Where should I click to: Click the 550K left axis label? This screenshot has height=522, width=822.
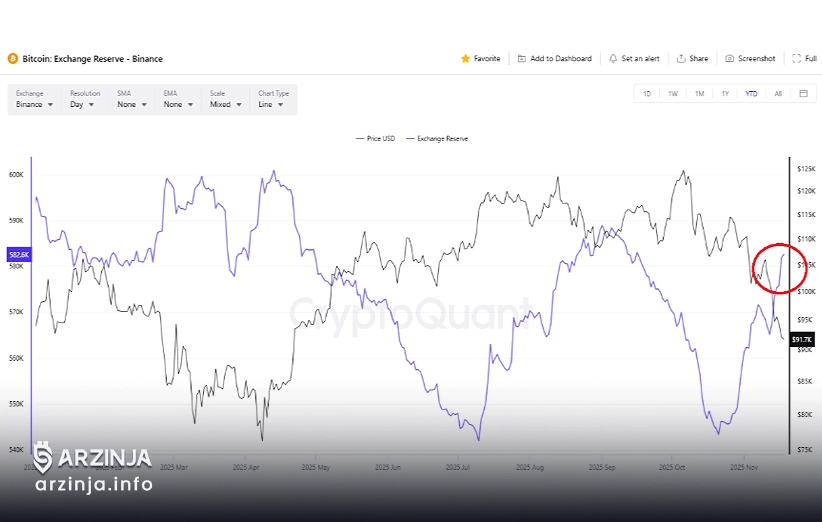click(x=16, y=404)
